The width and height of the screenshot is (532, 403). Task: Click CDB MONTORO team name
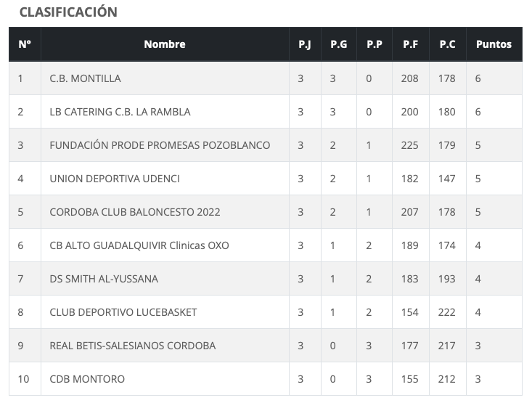(87, 379)
